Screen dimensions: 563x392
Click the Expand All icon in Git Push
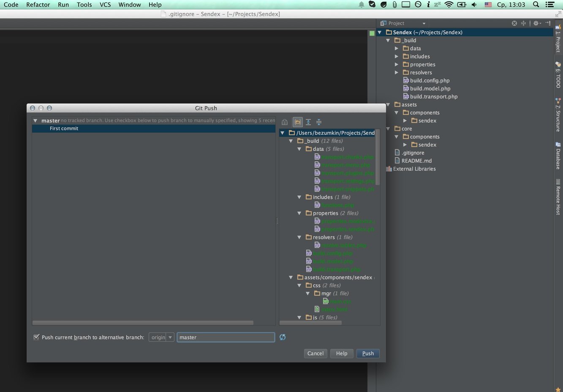click(x=308, y=122)
